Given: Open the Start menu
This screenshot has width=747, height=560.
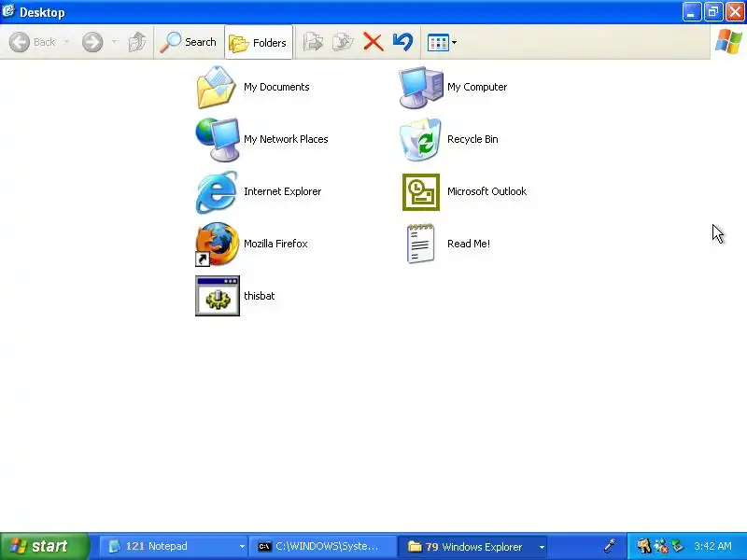Looking at the screenshot, I should 45,546.
